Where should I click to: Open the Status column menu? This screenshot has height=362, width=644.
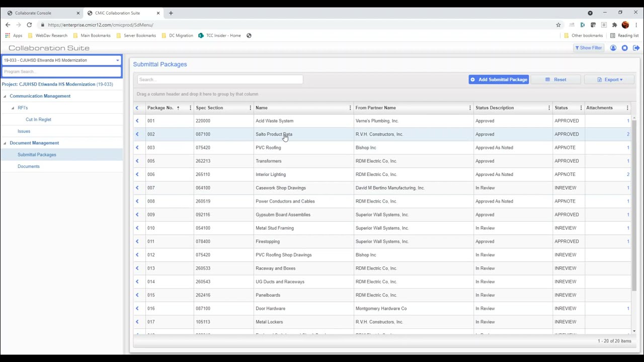581,108
